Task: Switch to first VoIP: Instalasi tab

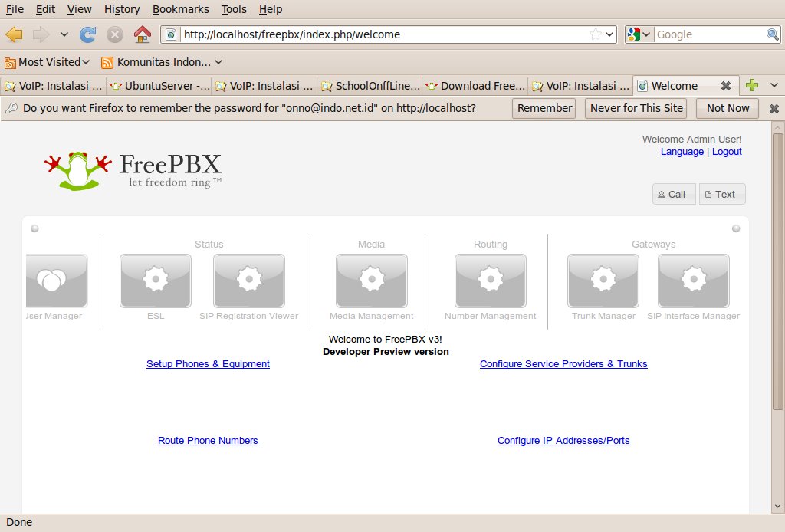Action: pos(53,86)
